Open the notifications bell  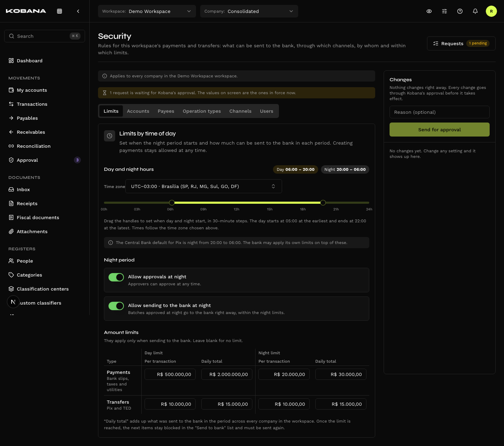pos(475,11)
